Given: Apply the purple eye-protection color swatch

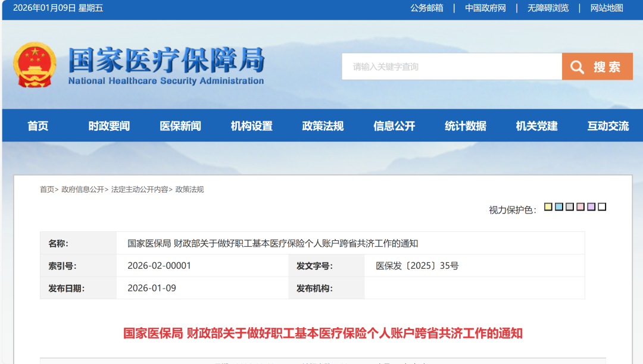Looking at the screenshot, I should tap(591, 207).
